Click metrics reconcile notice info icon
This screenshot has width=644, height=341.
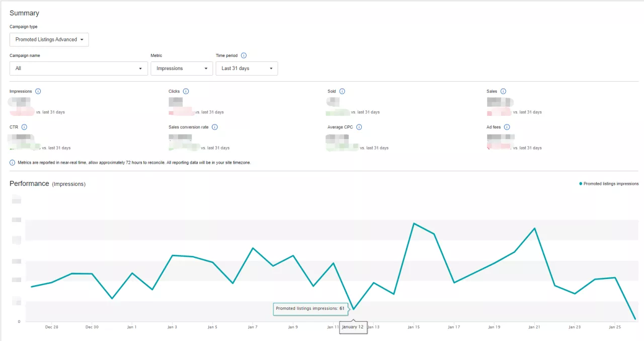coord(13,163)
